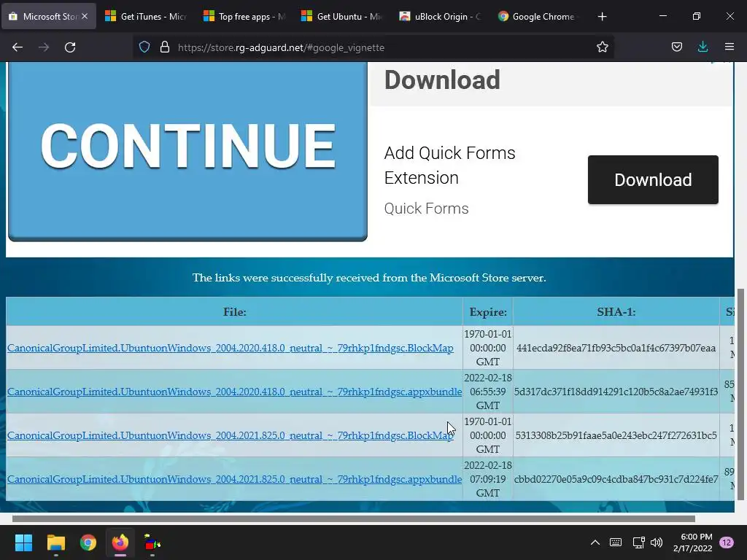Click the Expire column header

(488, 312)
